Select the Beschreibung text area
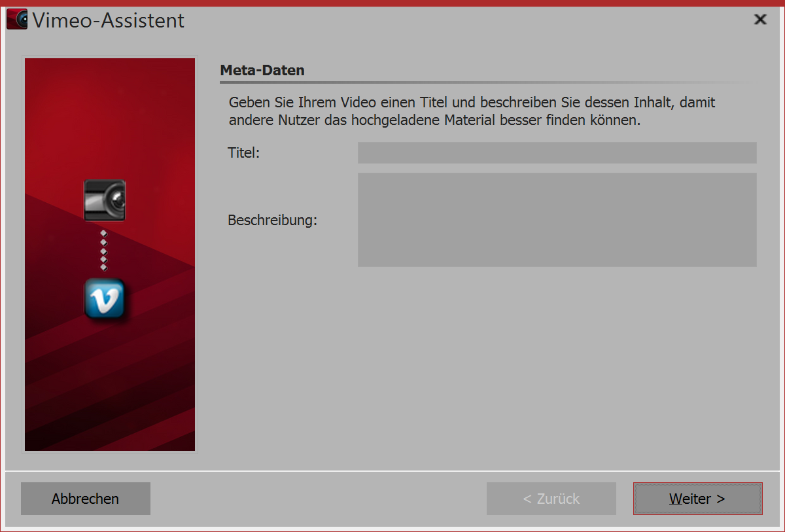This screenshot has width=785, height=532. [x=556, y=220]
